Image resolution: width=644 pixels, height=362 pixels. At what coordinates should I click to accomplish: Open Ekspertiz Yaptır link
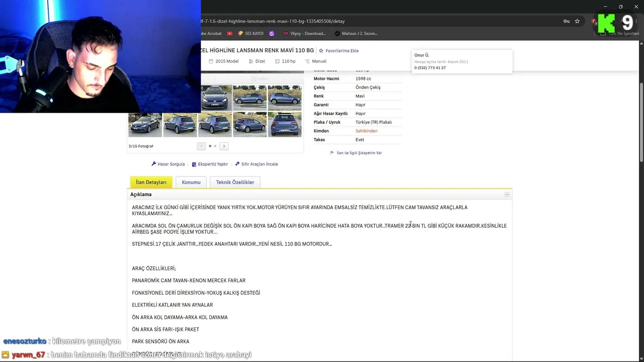point(210,164)
